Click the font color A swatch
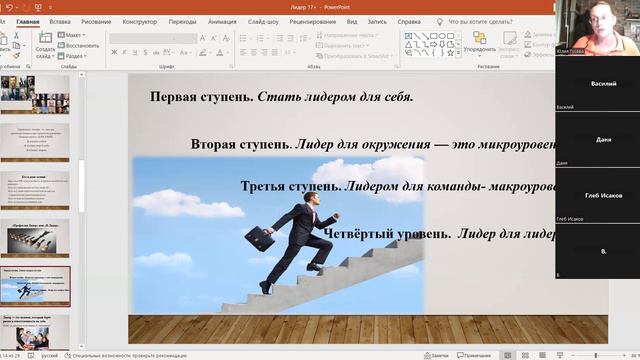640x360 pixels. tap(220, 53)
